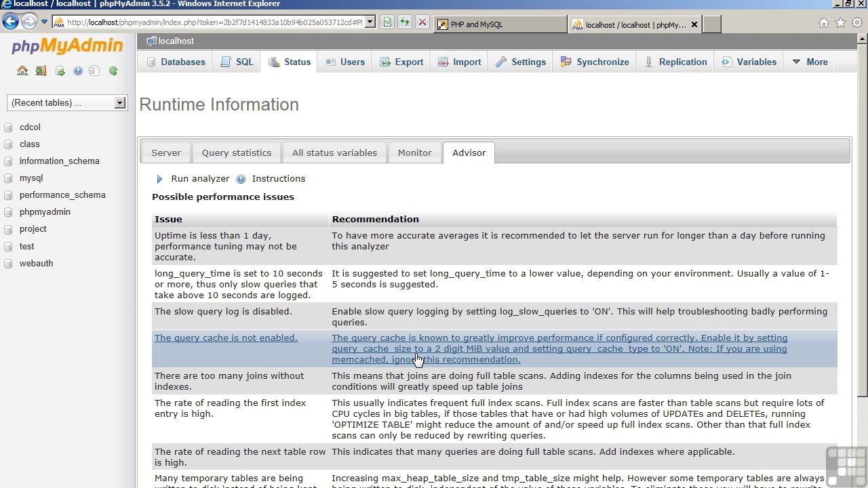Open All status variables sub-tab
This screenshot has height=488, width=868.
tap(334, 152)
